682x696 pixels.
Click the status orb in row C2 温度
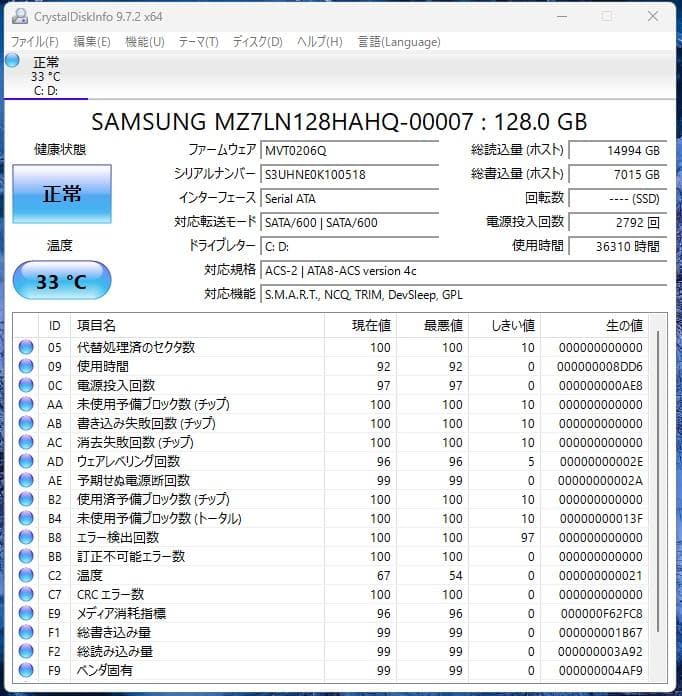pos(26,575)
